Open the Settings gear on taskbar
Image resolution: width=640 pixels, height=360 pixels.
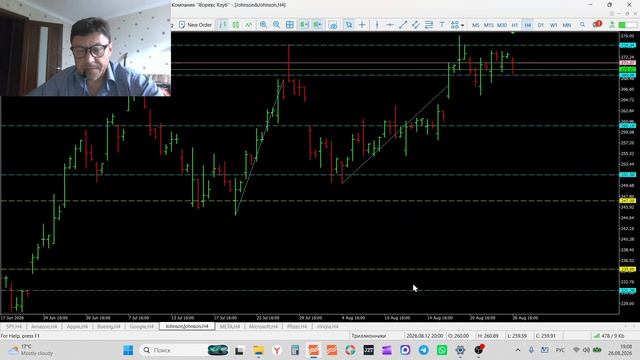[x=460, y=350]
